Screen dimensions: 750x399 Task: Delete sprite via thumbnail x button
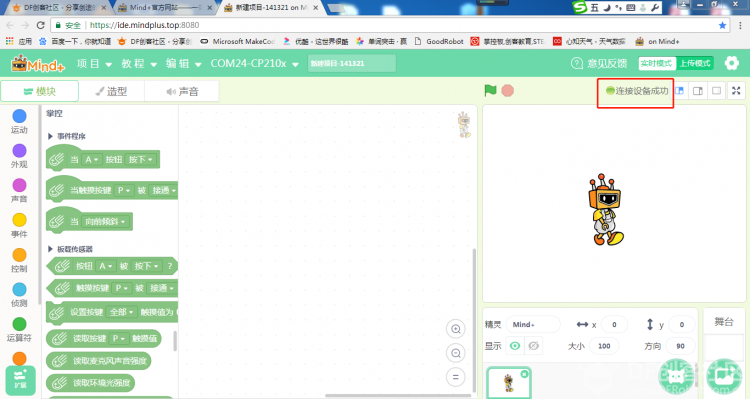pos(525,374)
